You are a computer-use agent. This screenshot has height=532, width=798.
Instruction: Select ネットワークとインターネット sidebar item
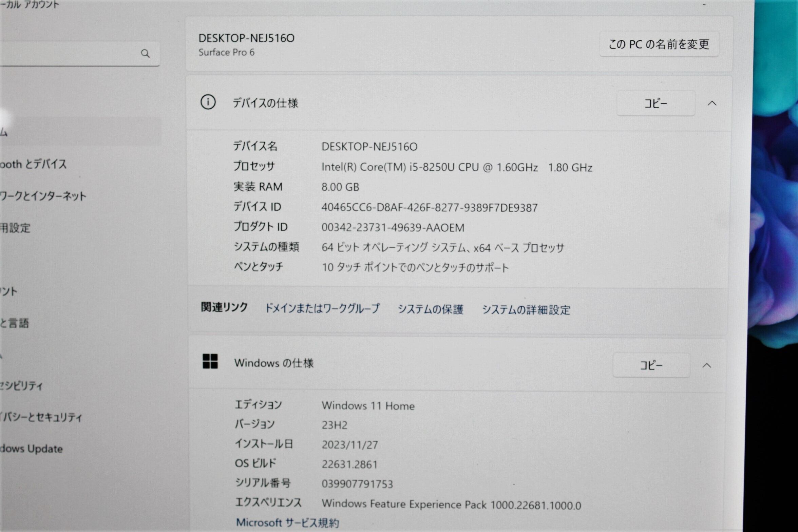(43, 196)
